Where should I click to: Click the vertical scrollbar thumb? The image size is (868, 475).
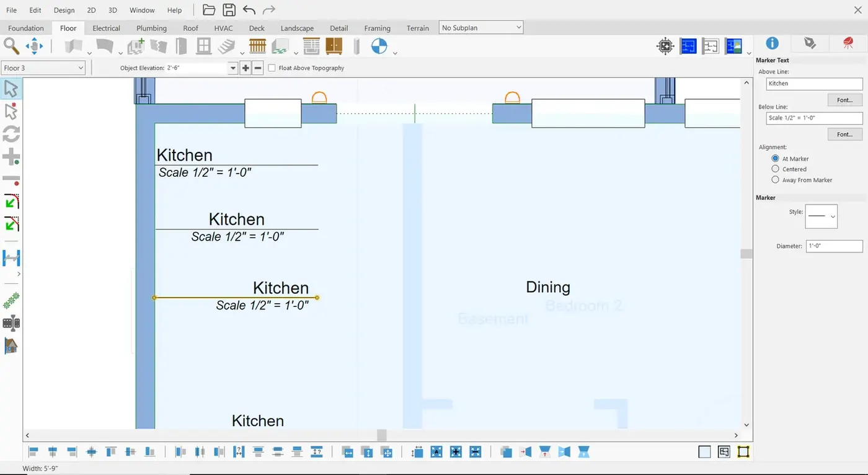tap(746, 254)
